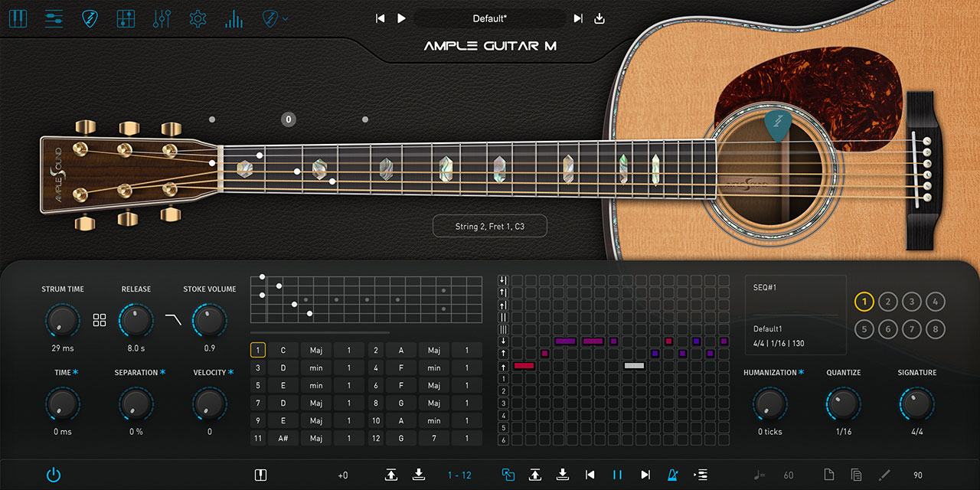
Task: Click the Quantize knob
Action: click(x=843, y=403)
